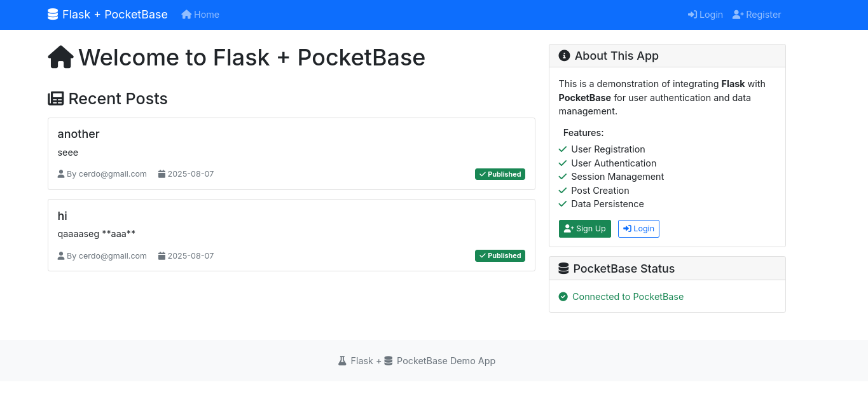Viewport: 868px width, 394px height.
Task: Click author email on the "hi" post
Action: point(113,256)
